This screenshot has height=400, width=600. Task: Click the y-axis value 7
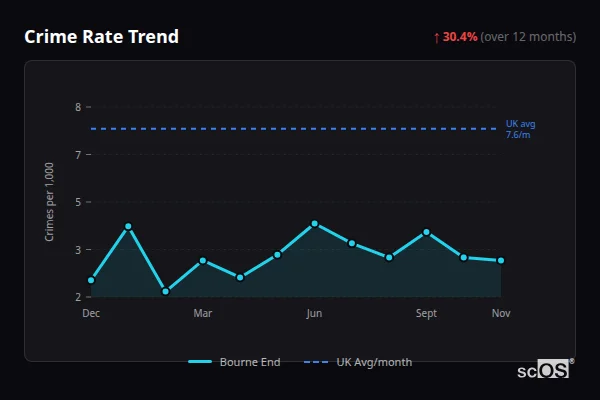click(78, 155)
